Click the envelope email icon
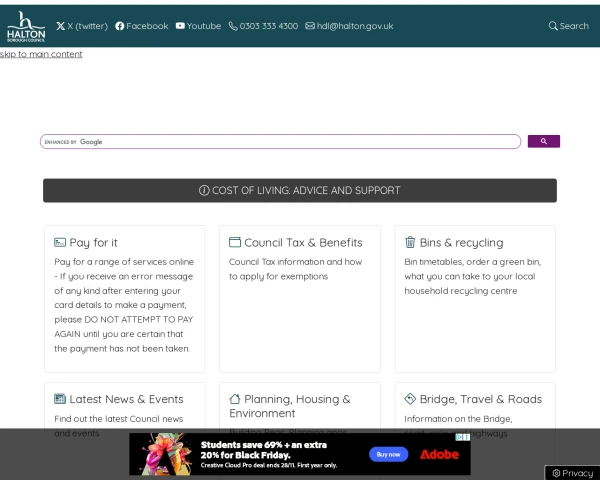 point(310,26)
